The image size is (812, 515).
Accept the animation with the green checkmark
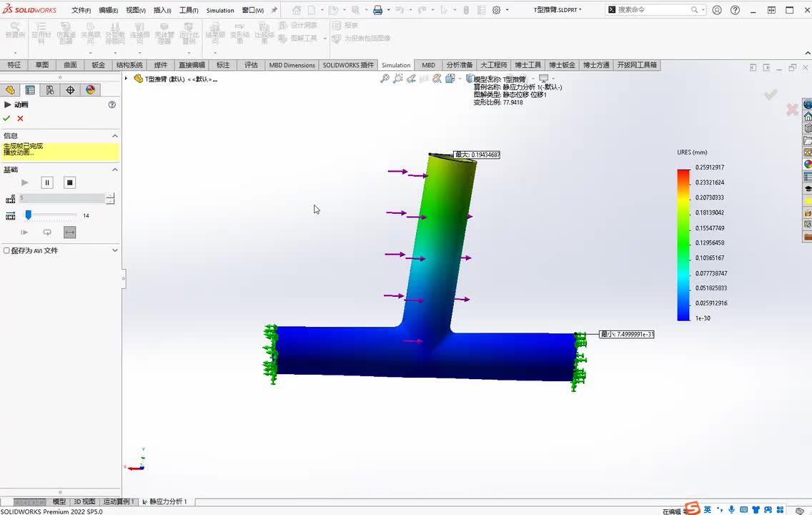(6, 119)
